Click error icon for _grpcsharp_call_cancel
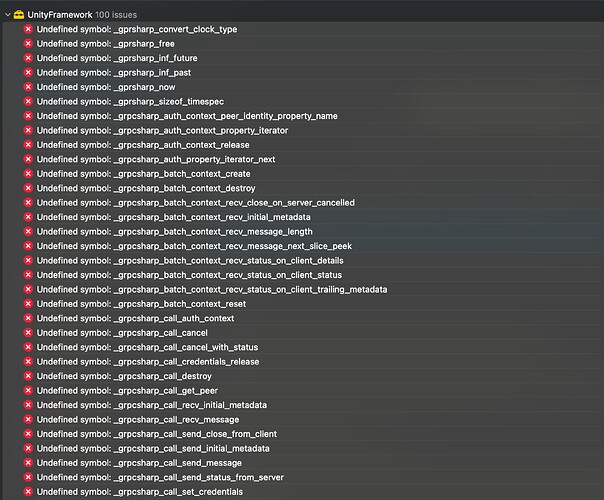The width and height of the screenshot is (604, 500). click(28, 333)
